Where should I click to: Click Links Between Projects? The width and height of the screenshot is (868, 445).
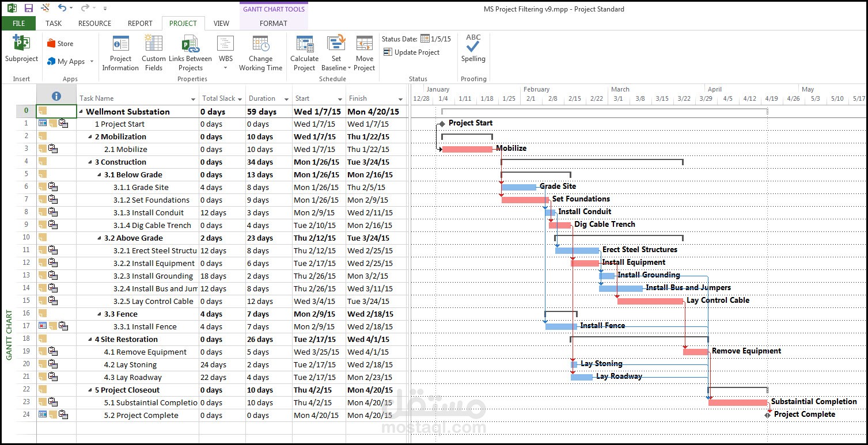click(x=190, y=52)
